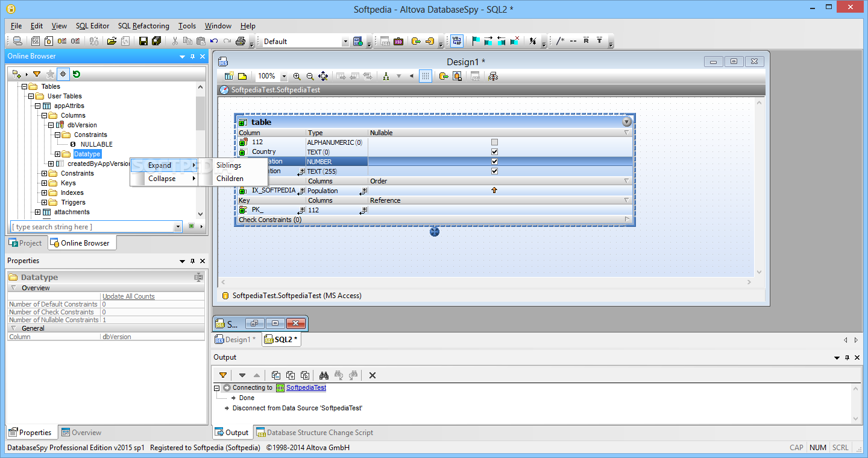Open the 100% zoom level dropdown
The width and height of the screenshot is (868, 458).
click(x=284, y=77)
